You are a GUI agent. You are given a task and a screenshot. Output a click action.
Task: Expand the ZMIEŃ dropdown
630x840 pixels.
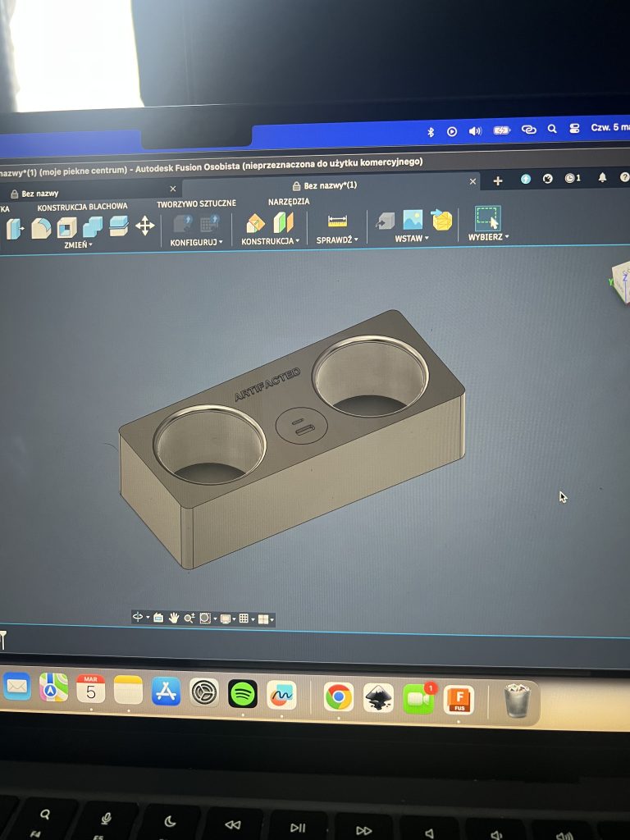pos(78,244)
